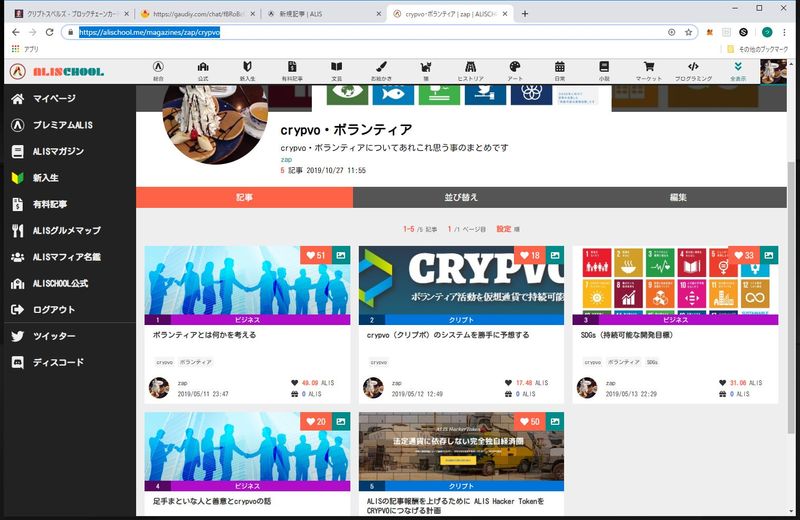Select the アート palette category icon

click(x=515, y=71)
